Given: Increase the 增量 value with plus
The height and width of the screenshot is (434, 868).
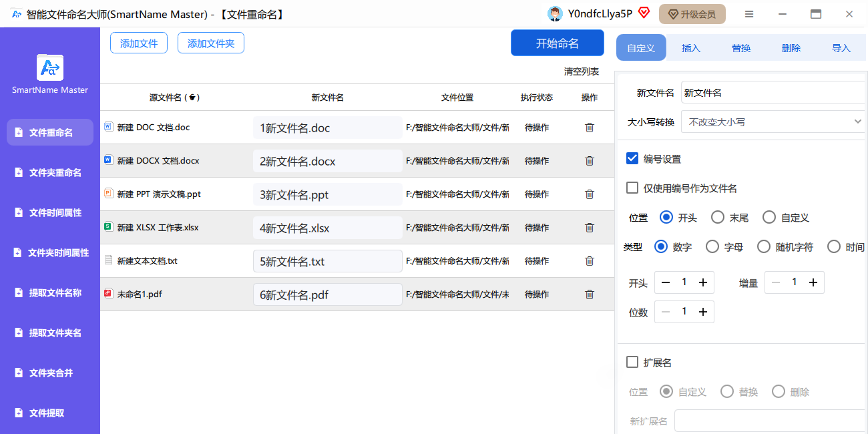Looking at the screenshot, I should tap(813, 282).
